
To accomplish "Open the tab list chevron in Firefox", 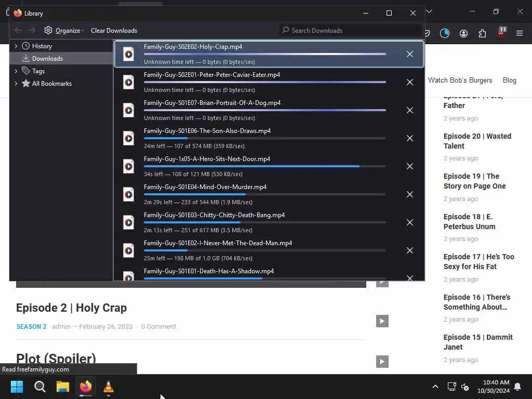I will 429,11.
